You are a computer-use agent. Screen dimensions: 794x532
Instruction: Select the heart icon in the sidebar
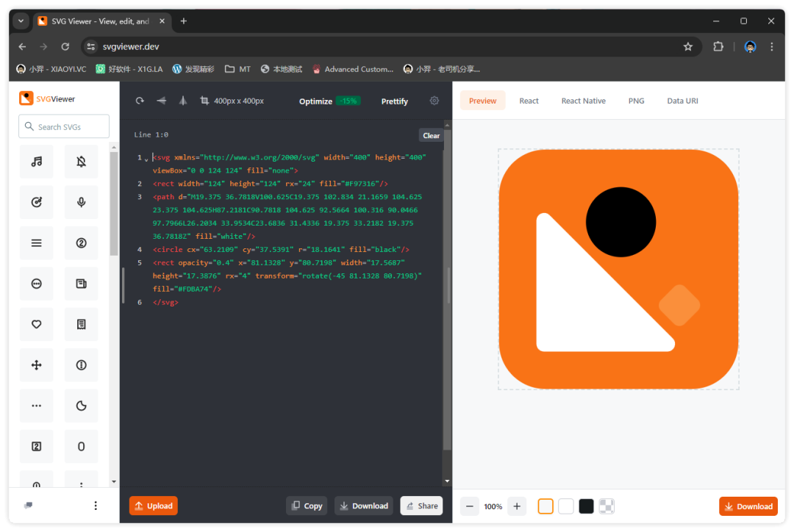click(37, 324)
